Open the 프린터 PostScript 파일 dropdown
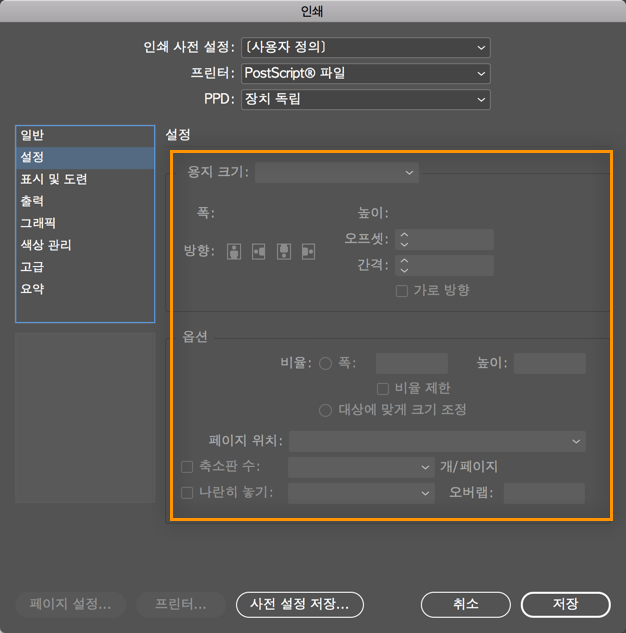This screenshot has width=626, height=633. pos(366,73)
